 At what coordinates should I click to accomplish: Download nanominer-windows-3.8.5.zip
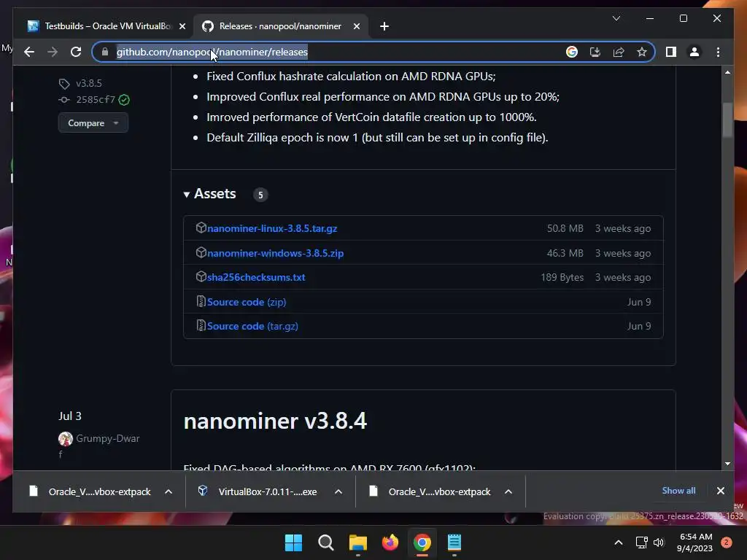tap(275, 253)
